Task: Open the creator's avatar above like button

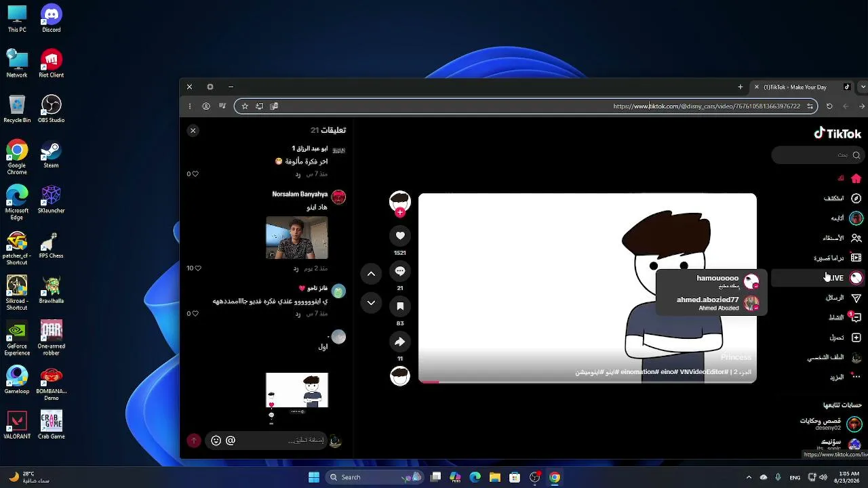Action: tap(400, 201)
